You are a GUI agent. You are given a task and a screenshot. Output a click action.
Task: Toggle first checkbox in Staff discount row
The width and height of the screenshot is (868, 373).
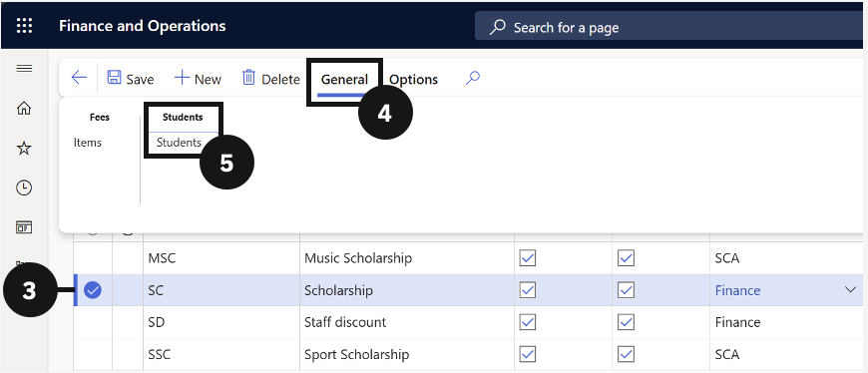pyautogui.click(x=528, y=322)
